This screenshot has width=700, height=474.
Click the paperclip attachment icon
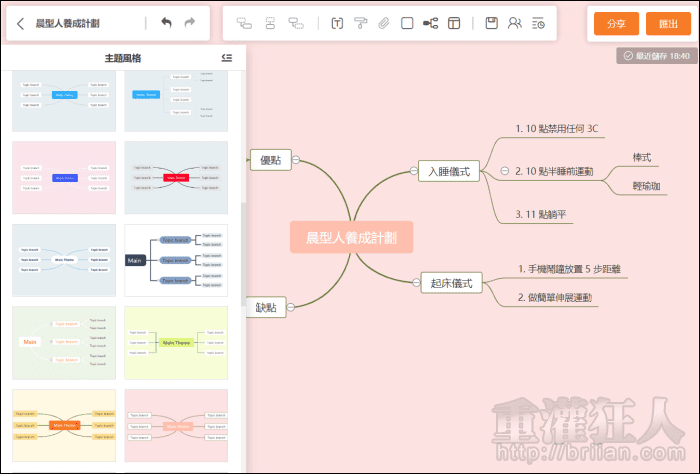point(384,23)
